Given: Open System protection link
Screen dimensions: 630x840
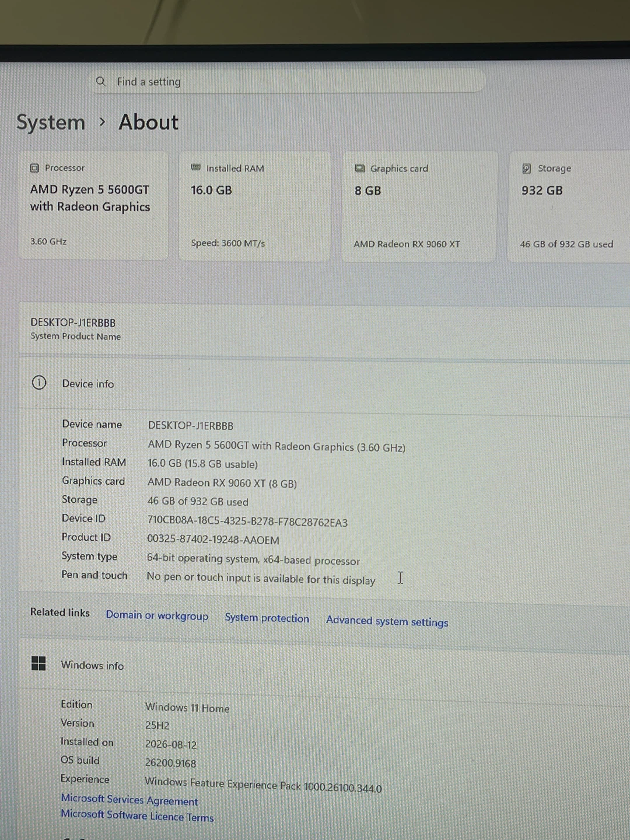Looking at the screenshot, I should tap(267, 618).
